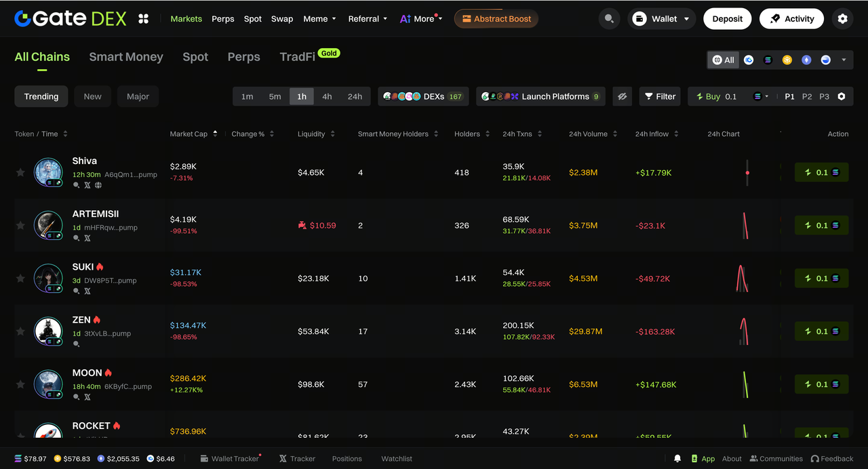The height and width of the screenshot is (469, 868).
Task: Star the ZEN token as a favorite
Action: (x=20, y=331)
